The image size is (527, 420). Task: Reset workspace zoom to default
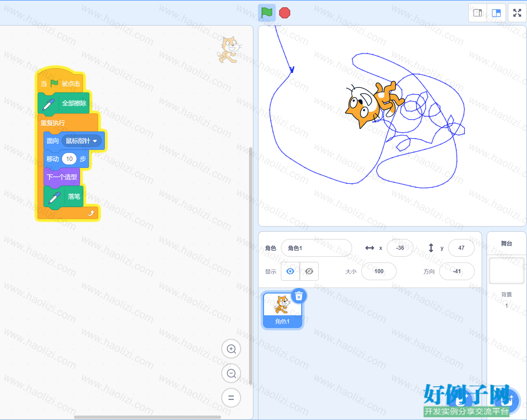(x=231, y=398)
